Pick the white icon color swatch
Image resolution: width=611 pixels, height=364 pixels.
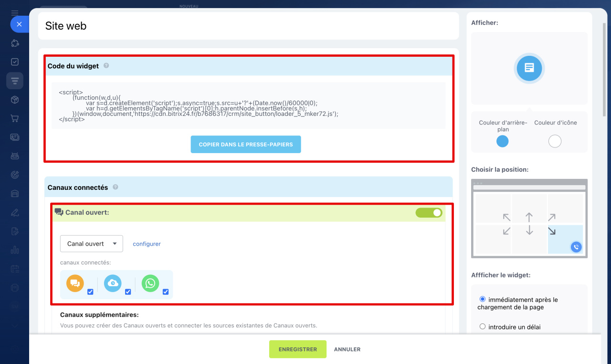pyautogui.click(x=555, y=141)
